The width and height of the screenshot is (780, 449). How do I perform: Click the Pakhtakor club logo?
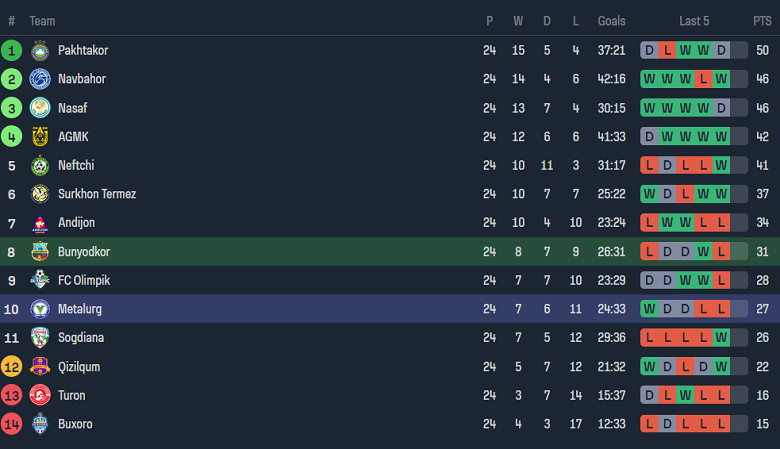(x=40, y=50)
